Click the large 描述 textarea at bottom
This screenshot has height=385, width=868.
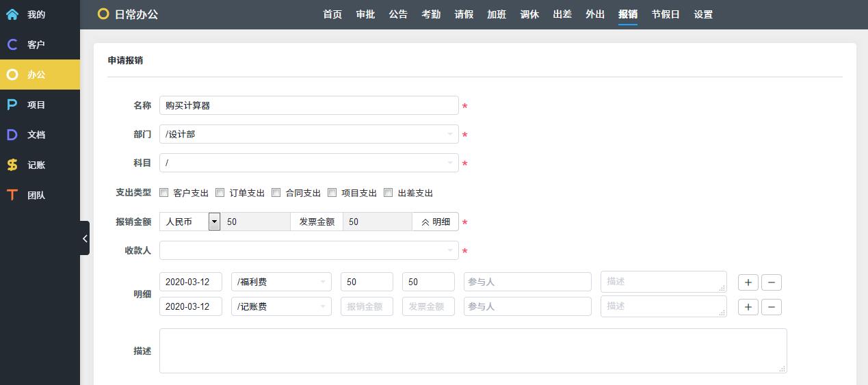tap(473, 351)
